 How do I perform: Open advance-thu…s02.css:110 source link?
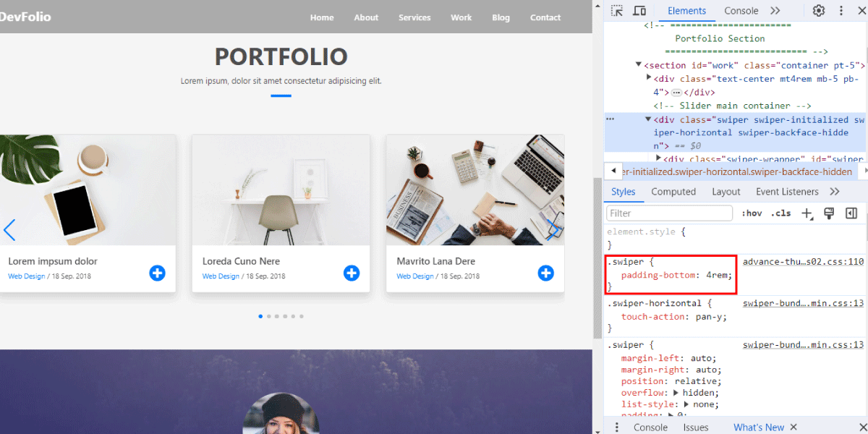click(803, 262)
